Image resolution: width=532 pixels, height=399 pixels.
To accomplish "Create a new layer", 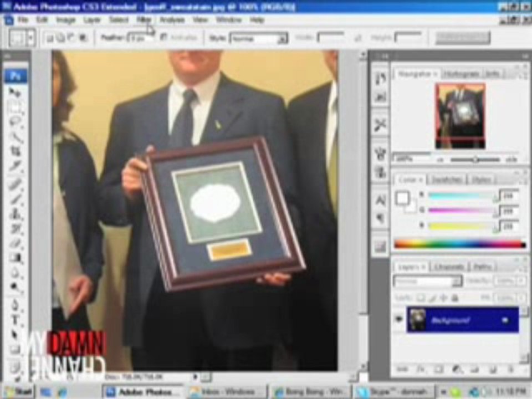I will click(x=493, y=369).
